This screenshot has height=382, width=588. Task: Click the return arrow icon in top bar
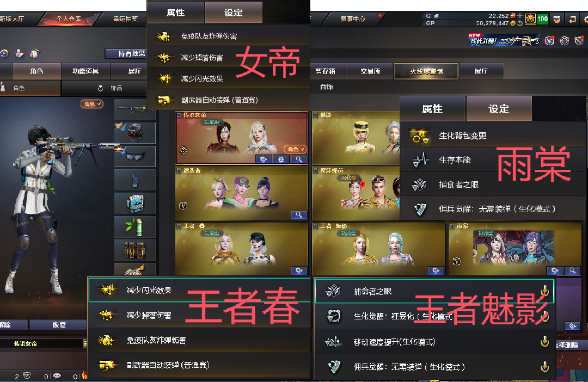tap(572, 19)
